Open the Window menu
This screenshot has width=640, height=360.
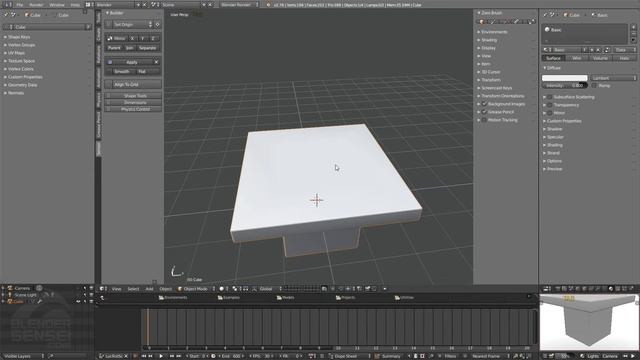[57, 5]
